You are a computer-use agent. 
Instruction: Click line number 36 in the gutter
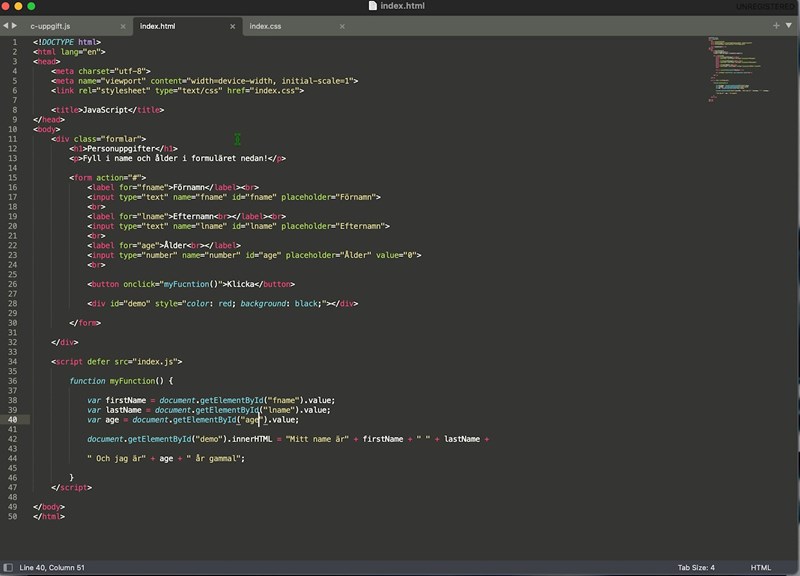14,381
